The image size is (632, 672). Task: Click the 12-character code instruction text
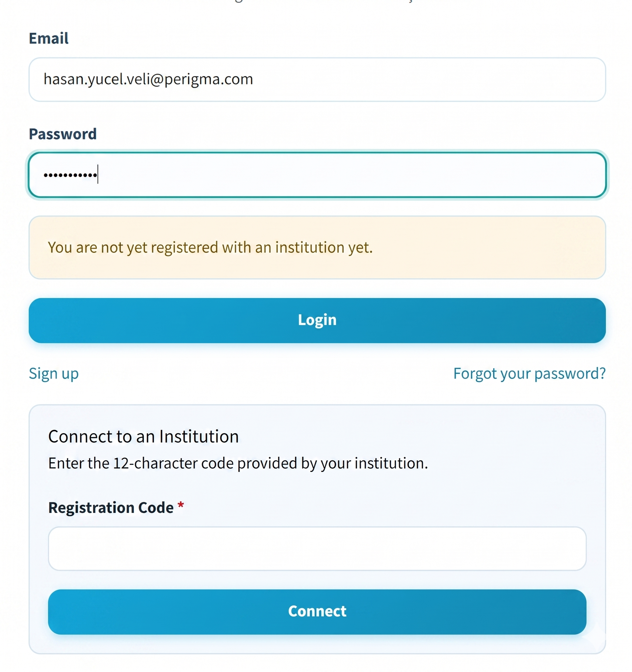point(238,463)
